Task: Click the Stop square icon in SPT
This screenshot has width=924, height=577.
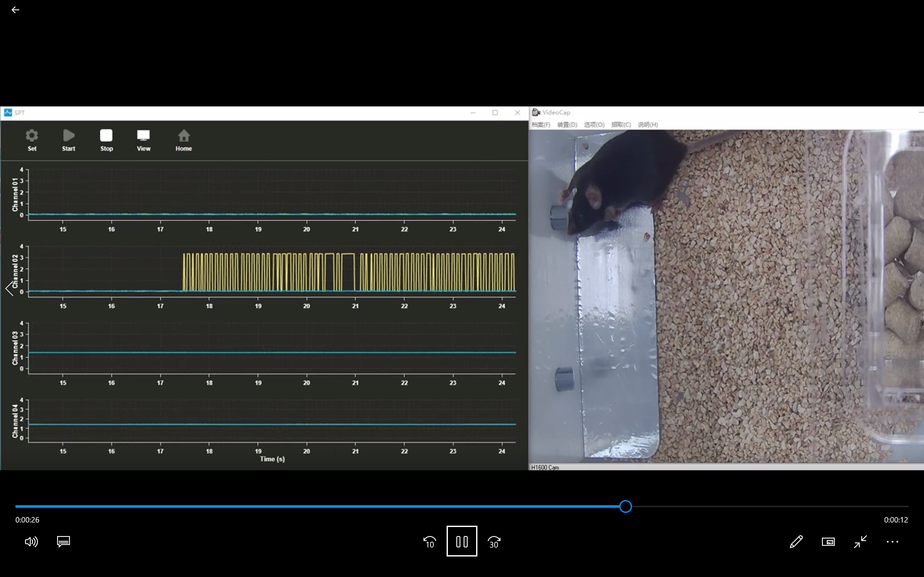Action: pyautogui.click(x=106, y=140)
